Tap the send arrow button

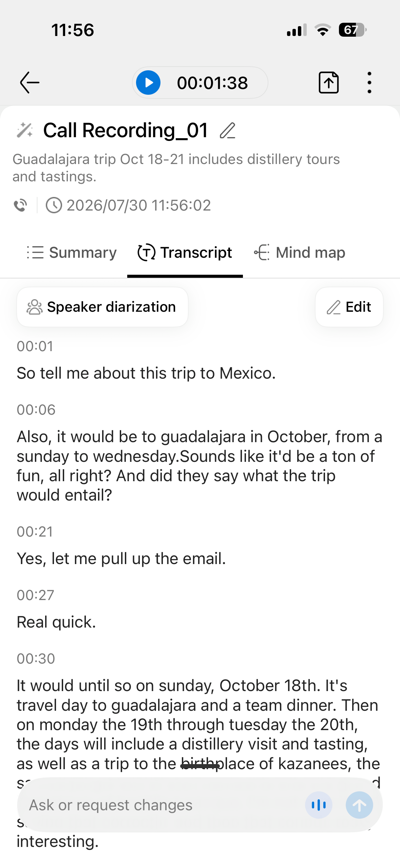pos(359,805)
